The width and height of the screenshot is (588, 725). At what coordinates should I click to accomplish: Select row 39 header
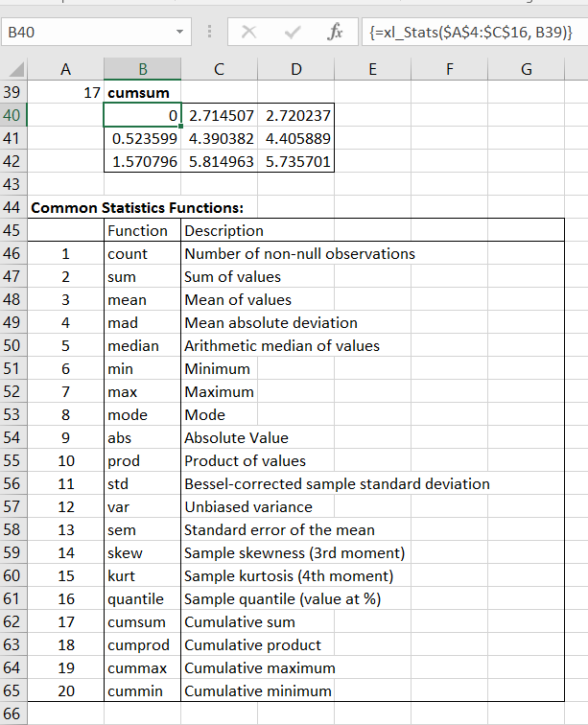point(12,93)
